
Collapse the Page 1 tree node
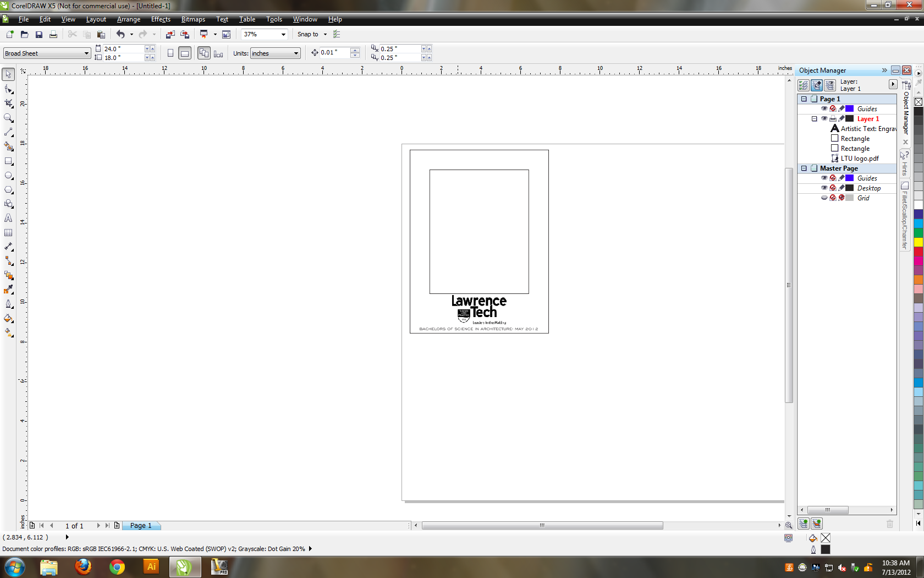(x=804, y=99)
